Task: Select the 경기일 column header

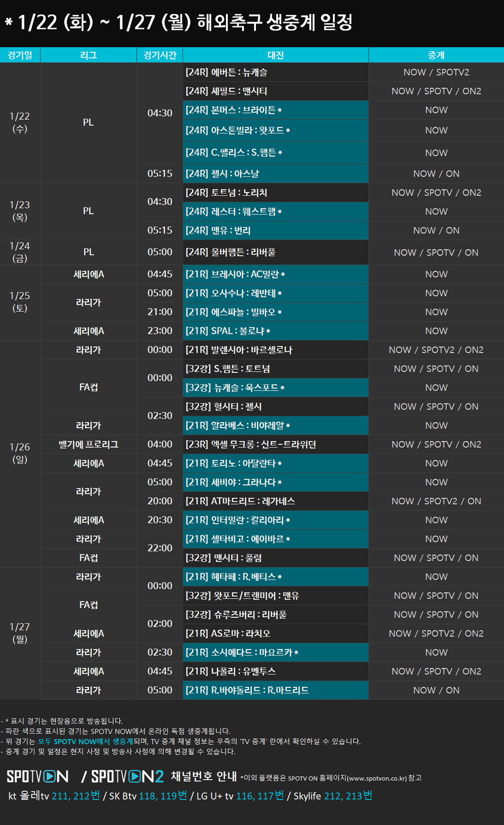Action: (20, 55)
